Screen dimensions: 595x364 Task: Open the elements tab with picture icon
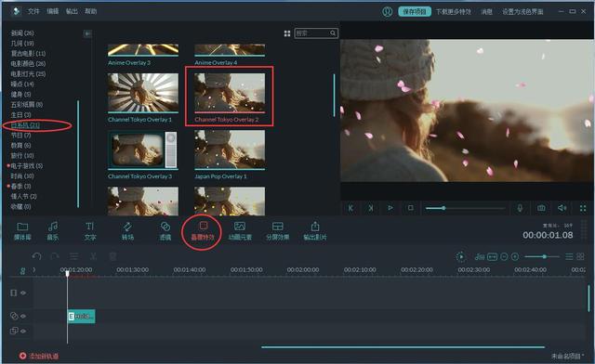click(x=240, y=230)
